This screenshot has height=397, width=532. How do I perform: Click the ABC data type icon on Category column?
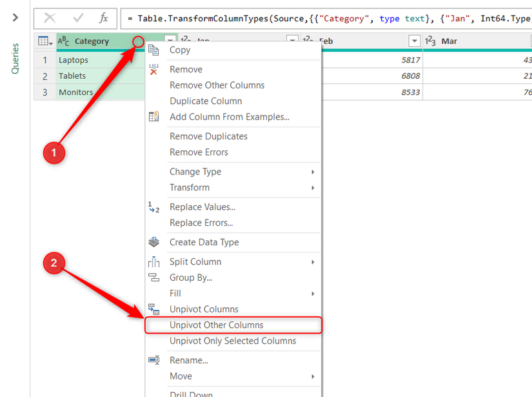click(x=62, y=41)
